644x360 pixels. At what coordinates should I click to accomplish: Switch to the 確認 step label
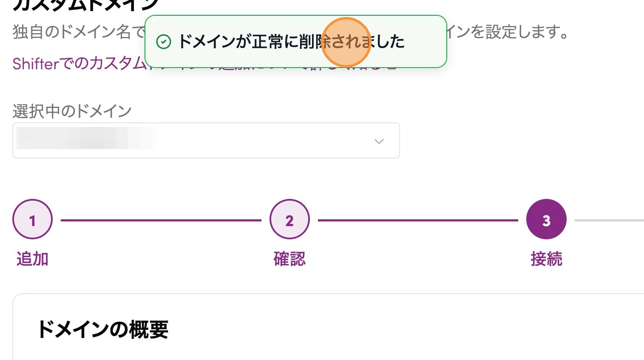tap(289, 258)
